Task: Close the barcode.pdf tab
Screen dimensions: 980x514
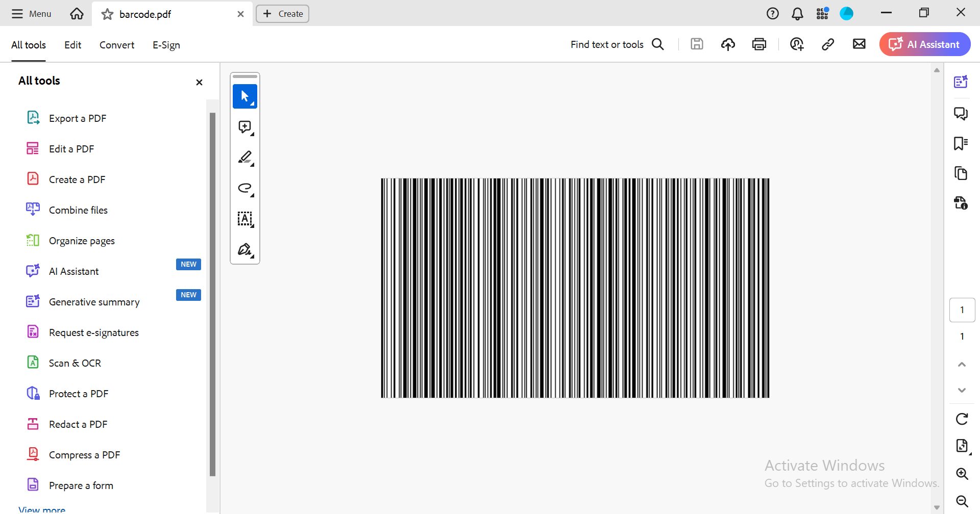Action: (x=240, y=14)
